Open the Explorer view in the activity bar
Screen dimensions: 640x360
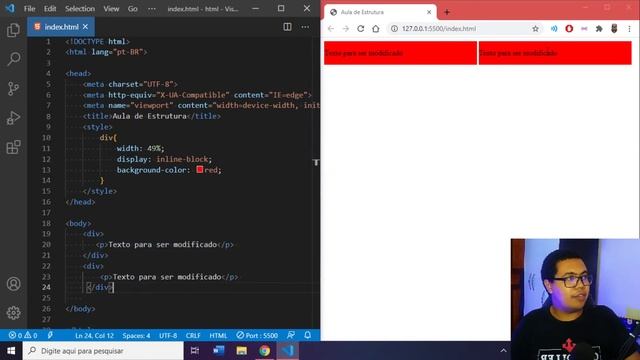point(13,30)
